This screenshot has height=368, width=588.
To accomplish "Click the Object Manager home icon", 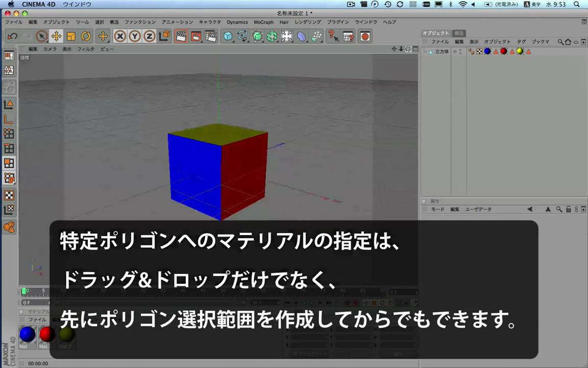I will pos(568,42).
